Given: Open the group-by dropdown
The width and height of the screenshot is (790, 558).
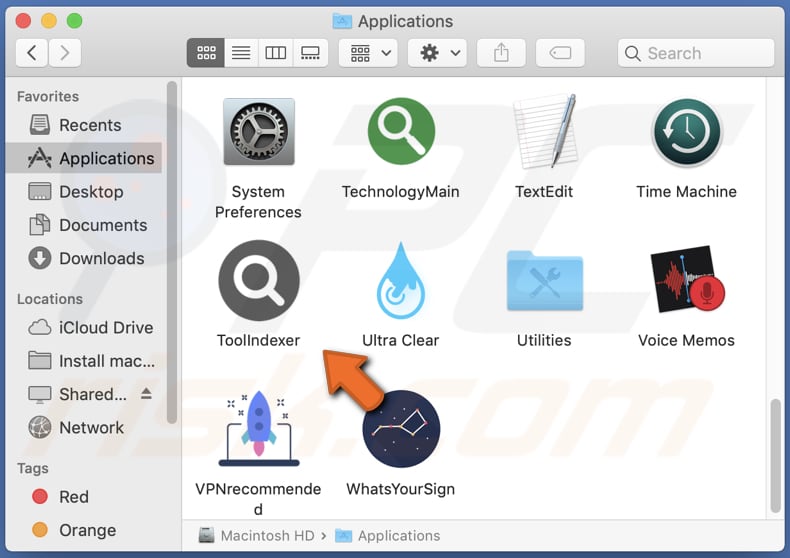Looking at the screenshot, I should tap(368, 53).
